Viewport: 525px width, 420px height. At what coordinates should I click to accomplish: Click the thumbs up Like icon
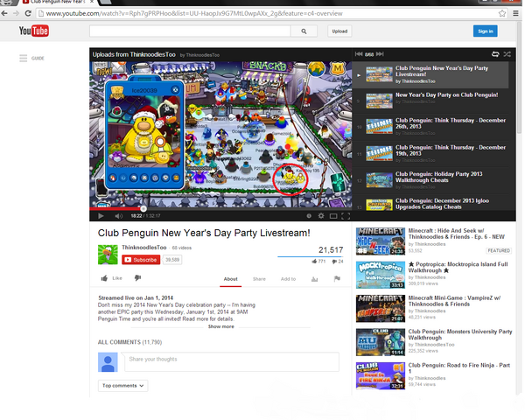pos(104,278)
